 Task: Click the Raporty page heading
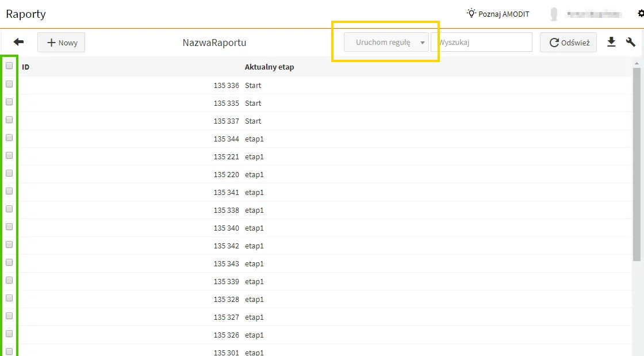pos(26,14)
